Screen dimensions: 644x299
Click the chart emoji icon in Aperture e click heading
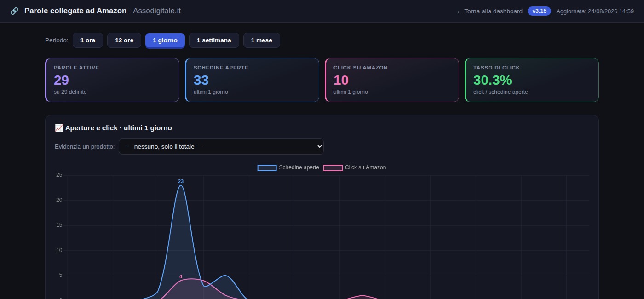(x=59, y=128)
